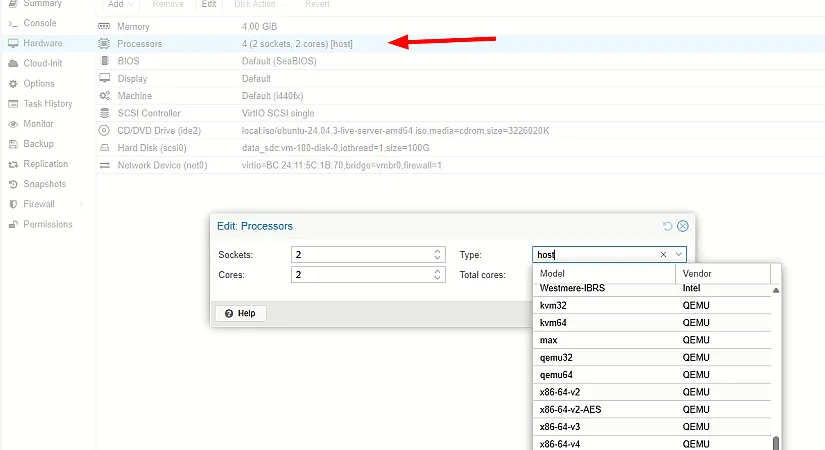Select the SCSI Controller row
The image size is (825, 450).
[460, 113]
